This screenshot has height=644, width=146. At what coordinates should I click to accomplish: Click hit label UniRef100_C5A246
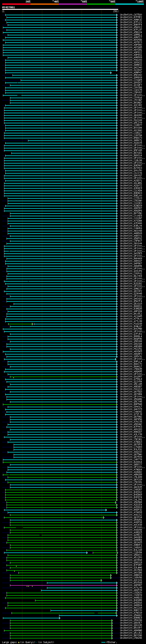[131, 638]
